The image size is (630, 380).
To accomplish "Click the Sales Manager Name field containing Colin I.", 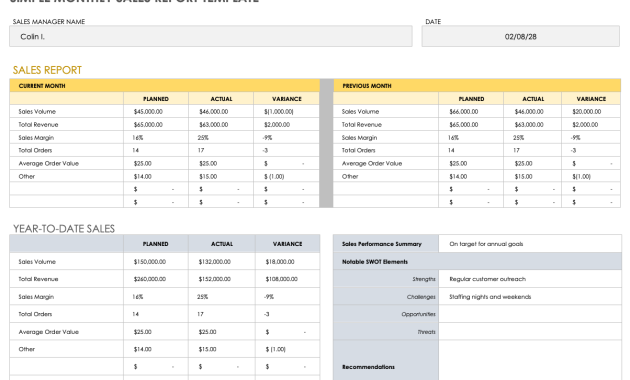I will [x=211, y=37].
